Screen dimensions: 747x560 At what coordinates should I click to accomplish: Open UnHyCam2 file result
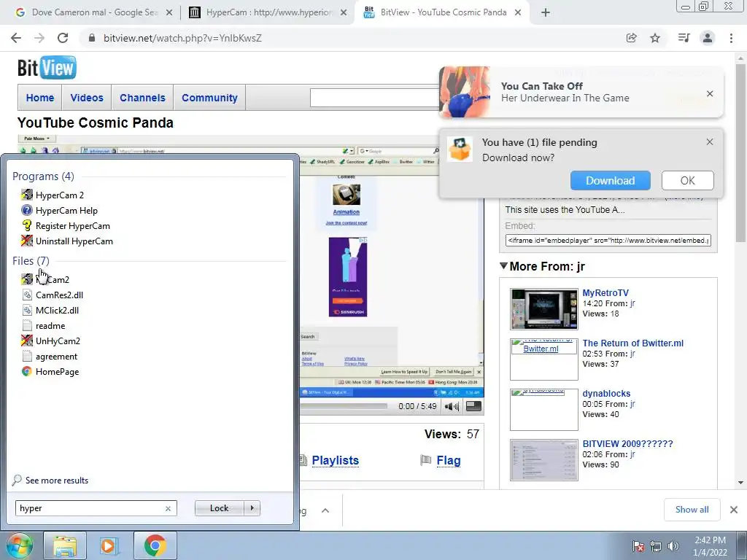pyautogui.click(x=50, y=341)
